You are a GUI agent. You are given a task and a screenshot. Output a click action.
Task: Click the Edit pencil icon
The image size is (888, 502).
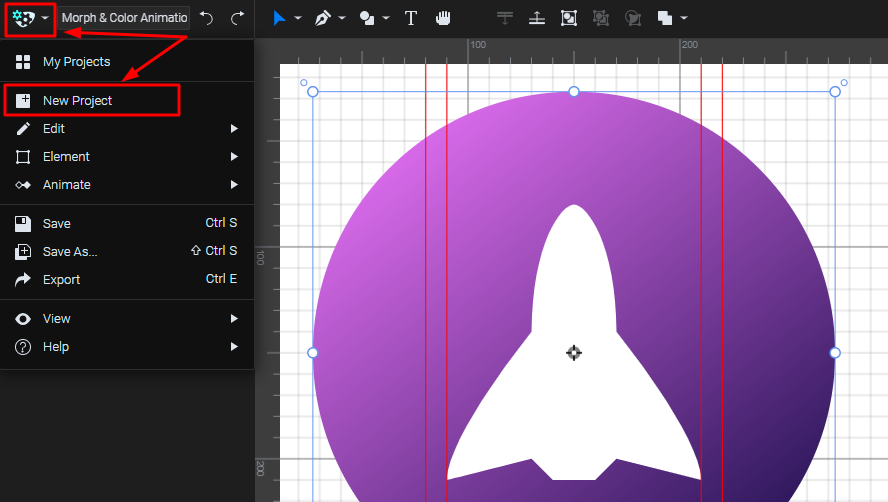tap(23, 129)
